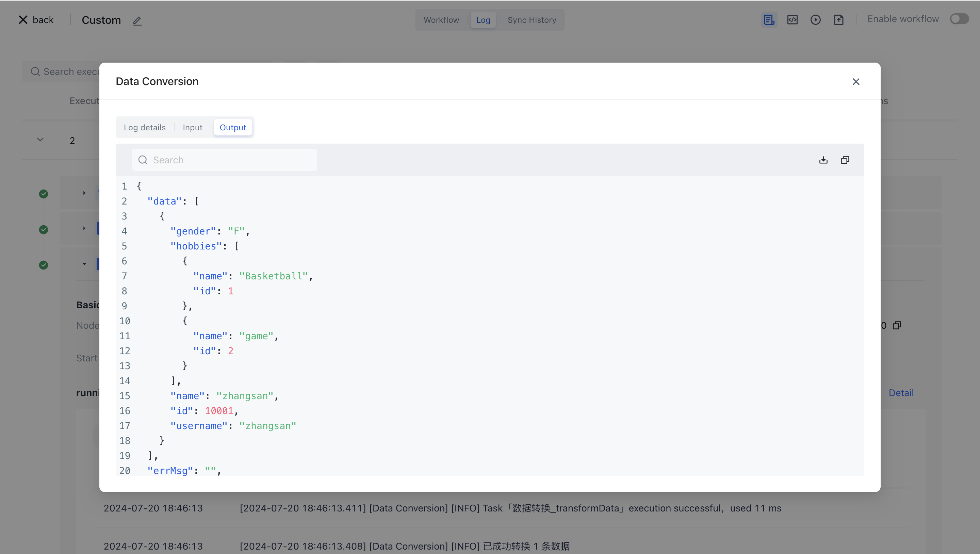Viewport: 980px width, 554px height.
Task: Click the Search field in output panel
Action: [x=225, y=160]
